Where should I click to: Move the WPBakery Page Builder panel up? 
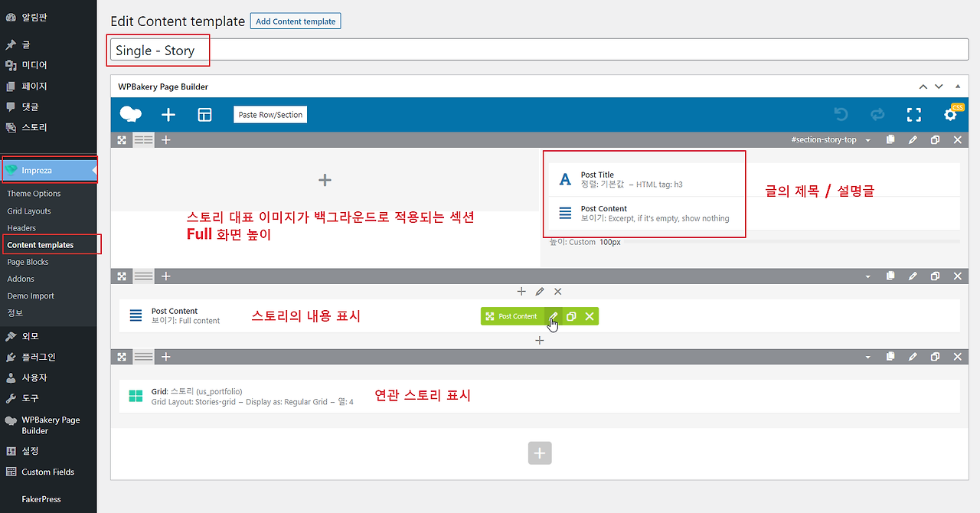point(923,87)
